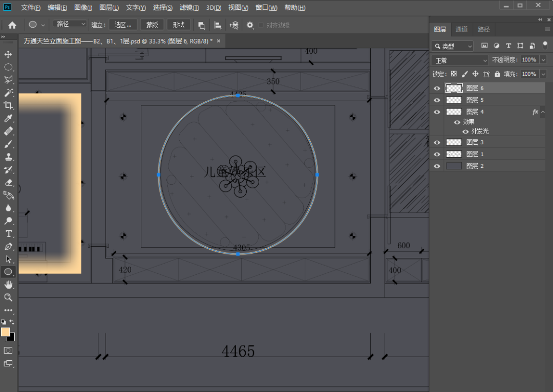Hide layer 图层 6 with eye icon
This screenshot has height=392, width=553.
pyautogui.click(x=437, y=88)
